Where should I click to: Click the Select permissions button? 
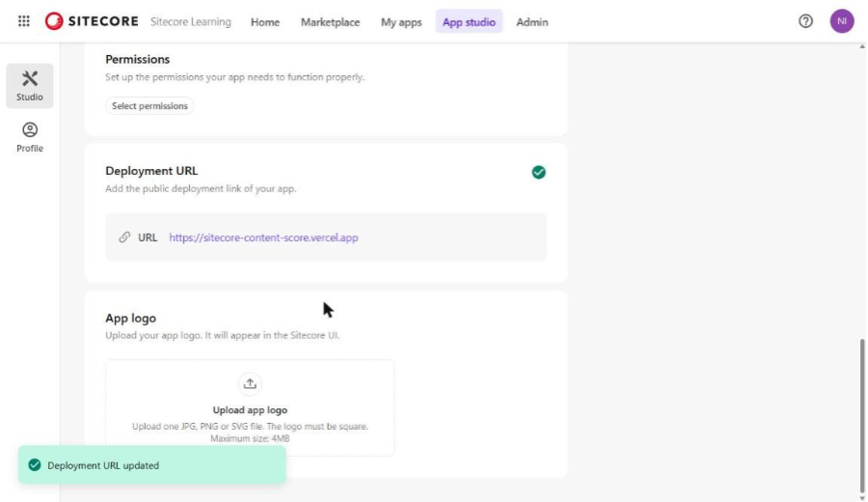tap(149, 106)
